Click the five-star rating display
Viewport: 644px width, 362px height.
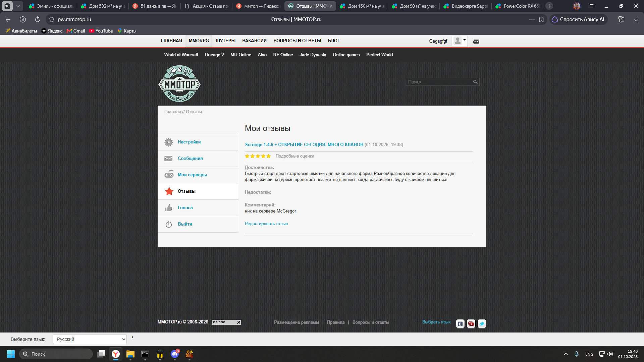click(258, 156)
